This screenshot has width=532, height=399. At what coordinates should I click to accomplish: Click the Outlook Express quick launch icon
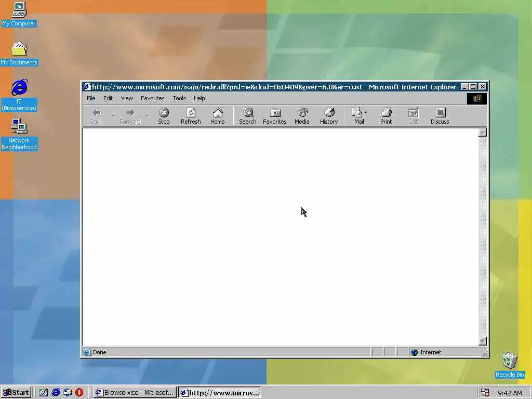pyautogui.click(x=68, y=393)
